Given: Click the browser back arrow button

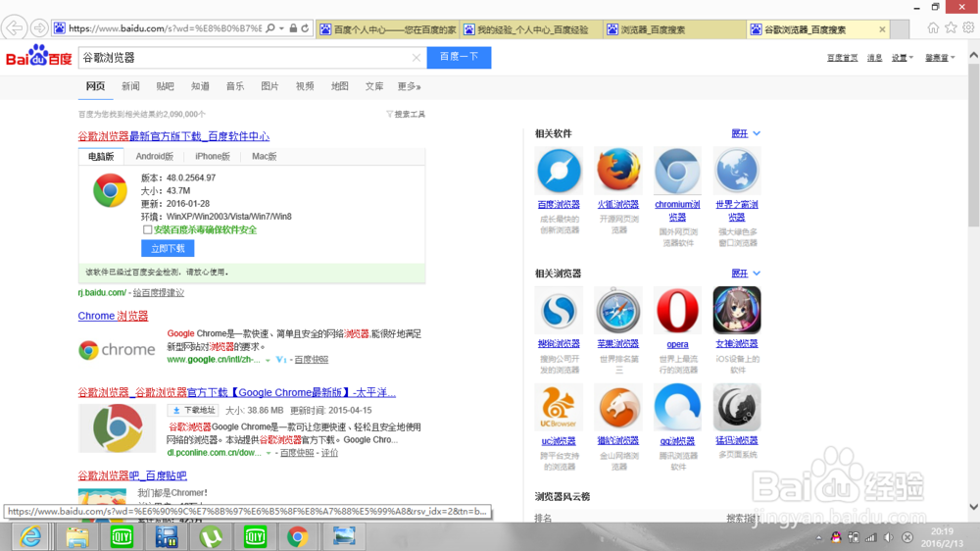Looking at the screenshot, I should pos(14,28).
